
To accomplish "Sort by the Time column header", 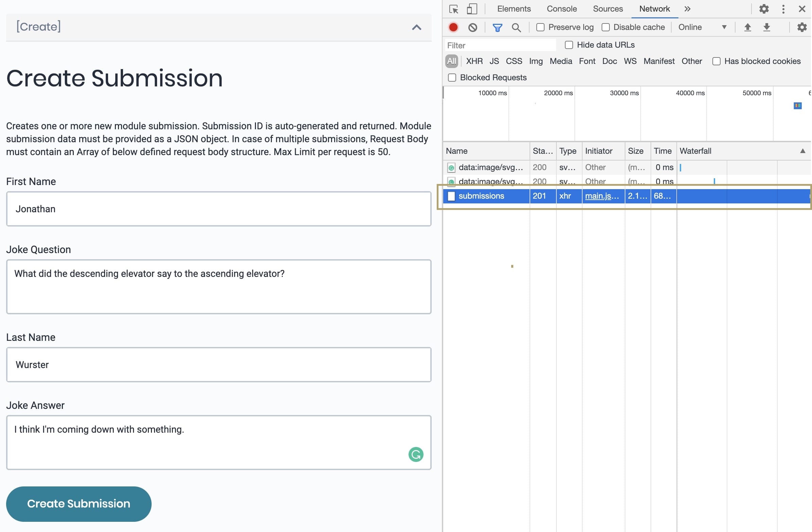I will (x=663, y=151).
